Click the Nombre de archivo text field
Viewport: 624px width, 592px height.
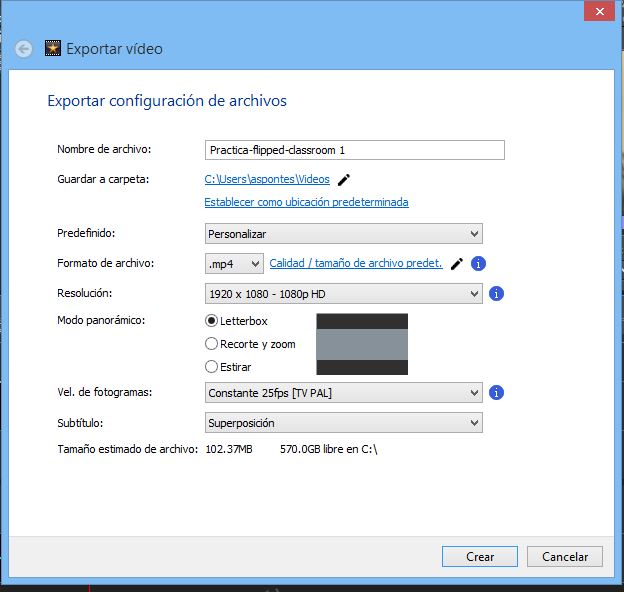(354, 150)
